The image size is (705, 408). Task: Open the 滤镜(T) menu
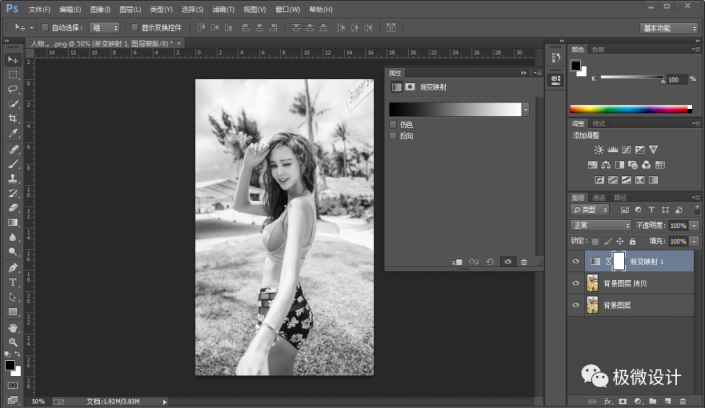pyautogui.click(x=223, y=9)
